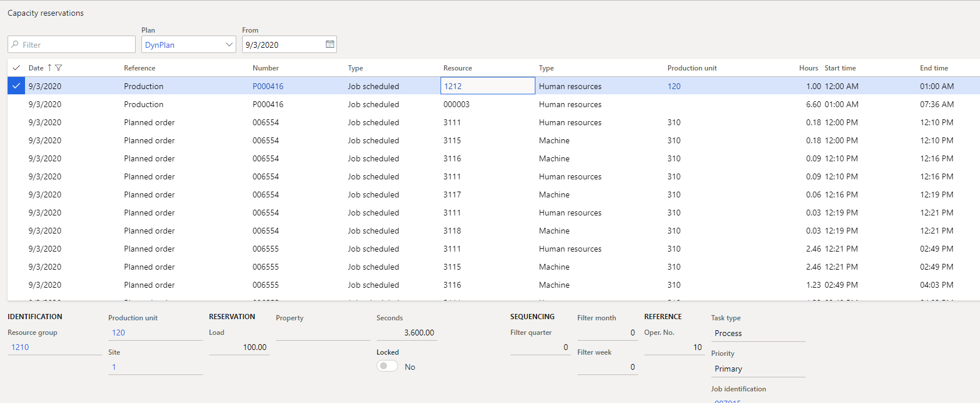This screenshot has height=403, width=980.
Task: Toggle the Locked switch
Action: 387,366
